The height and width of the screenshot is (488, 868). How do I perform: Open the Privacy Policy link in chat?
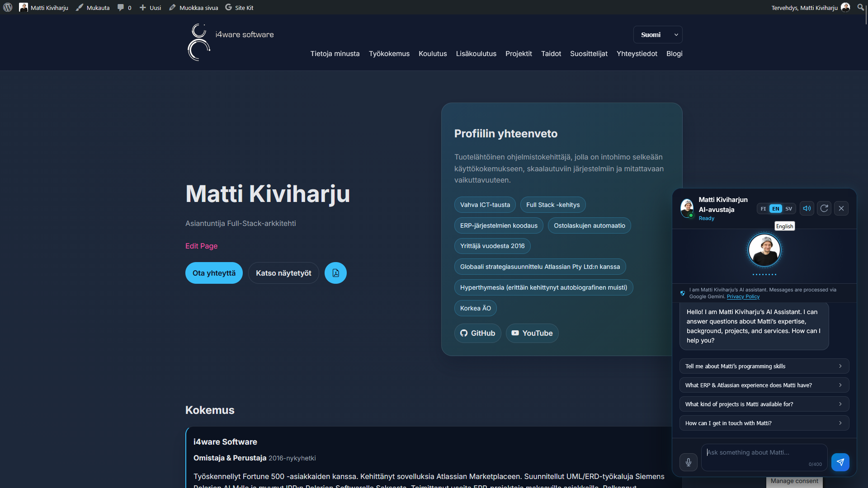coord(743,296)
